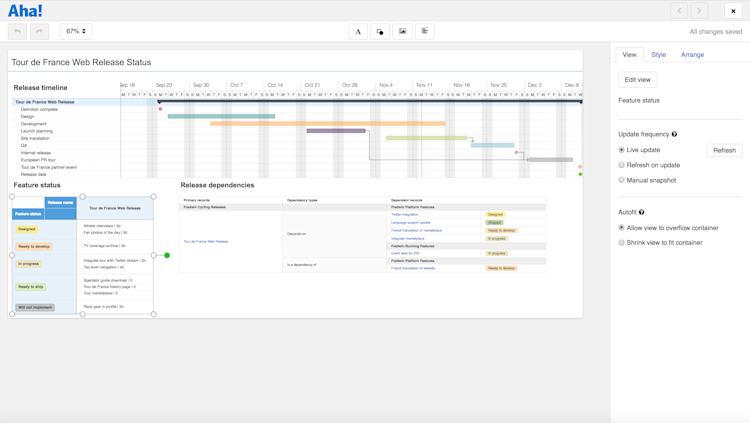Open the Twitter integration link
The height and width of the screenshot is (423, 750).
coord(405,215)
